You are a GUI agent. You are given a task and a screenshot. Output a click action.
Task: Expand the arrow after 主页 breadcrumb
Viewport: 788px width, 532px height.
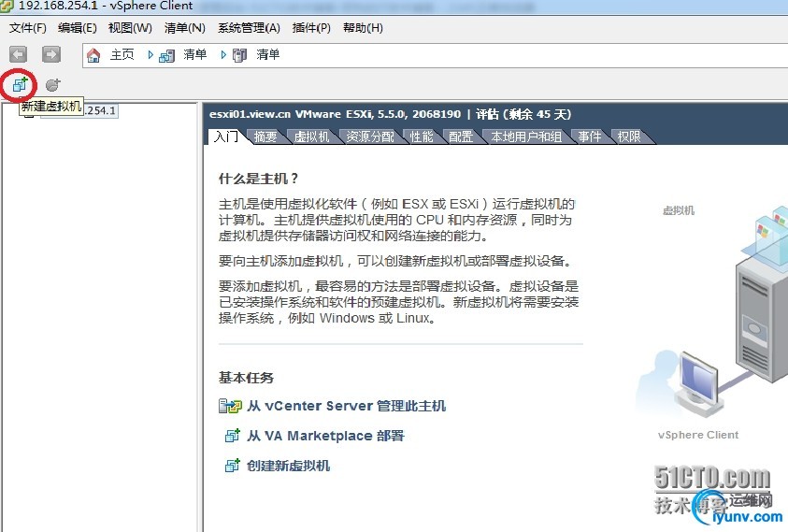point(150,55)
